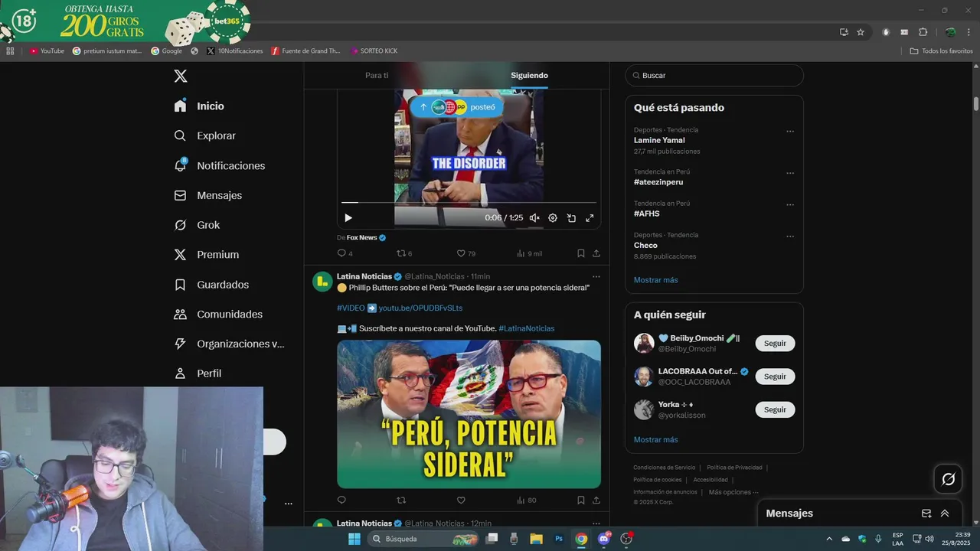This screenshot has width=980, height=551.
Task: Open Chrome Extensions puzzle icon
Action: click(923, 32)
